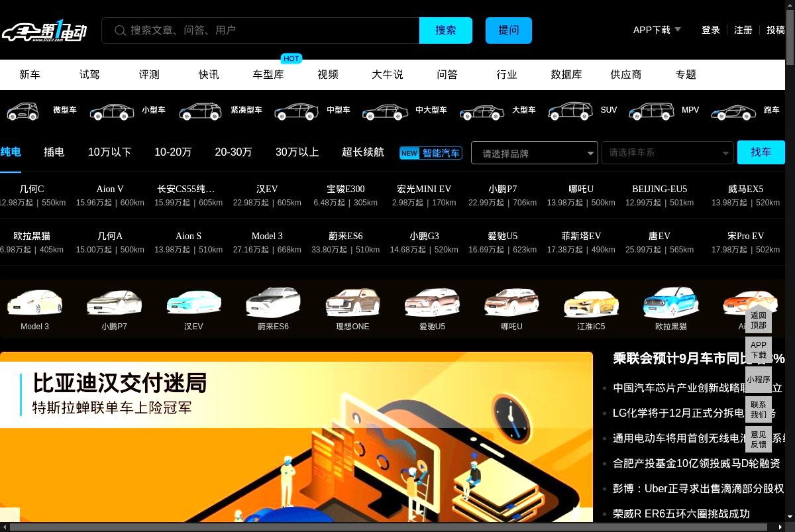Open the 蔚来ES6 car thumbnail
795x532 pixels.
tap(273, 302)
